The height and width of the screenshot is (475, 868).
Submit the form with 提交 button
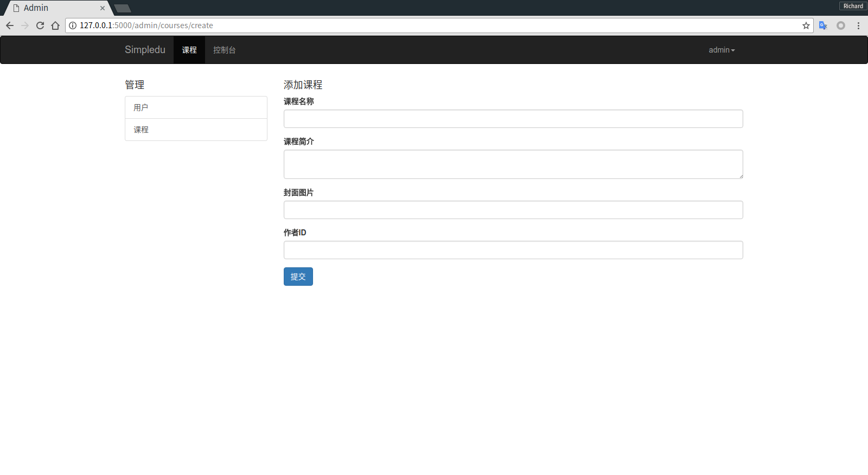(298, 277)
